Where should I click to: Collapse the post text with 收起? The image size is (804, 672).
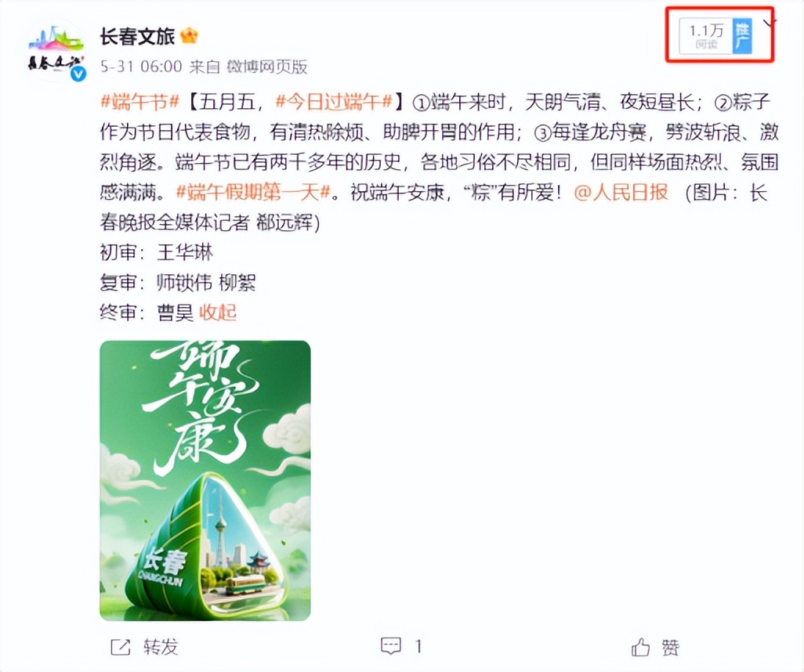217,312
